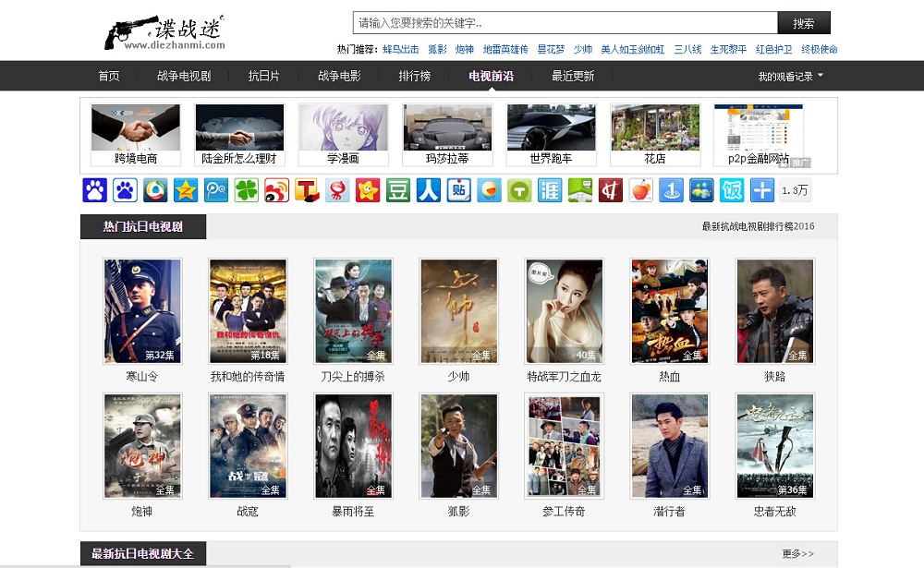Click the yellow T share icon
924x568 pixels.
tap(307, 190)
